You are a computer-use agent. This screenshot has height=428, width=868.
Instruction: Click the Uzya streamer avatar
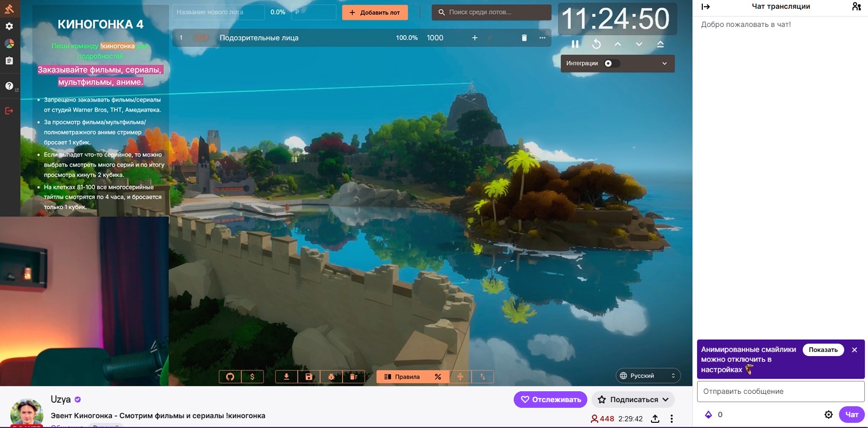[x=27, y=413]
